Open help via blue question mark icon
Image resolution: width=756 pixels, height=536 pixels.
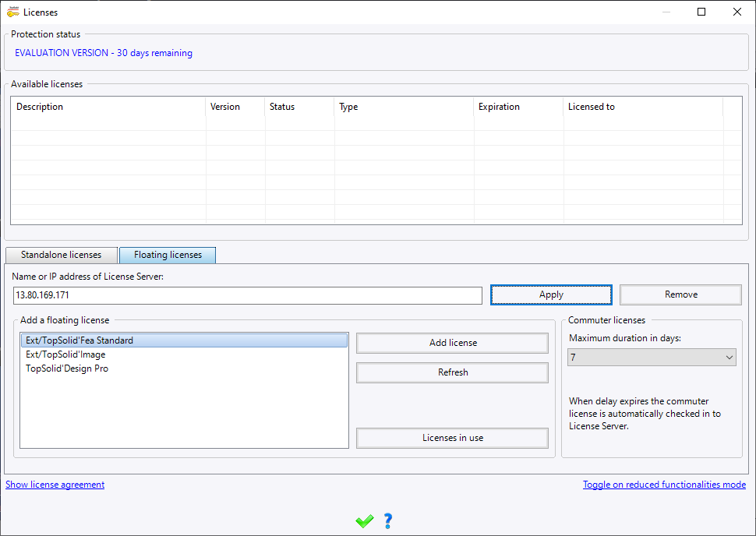388,521
